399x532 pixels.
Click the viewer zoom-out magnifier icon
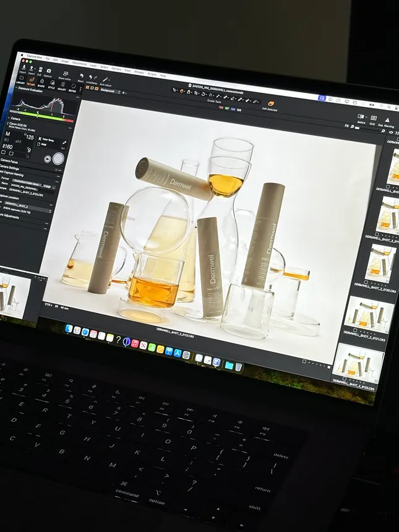352,126
